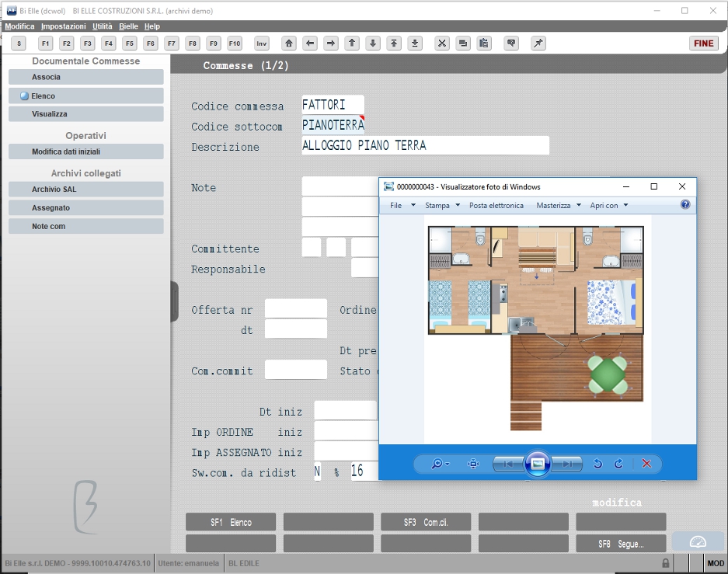Click the down arrow toolbar icon

pyautogui.click(x=373, y=43)
